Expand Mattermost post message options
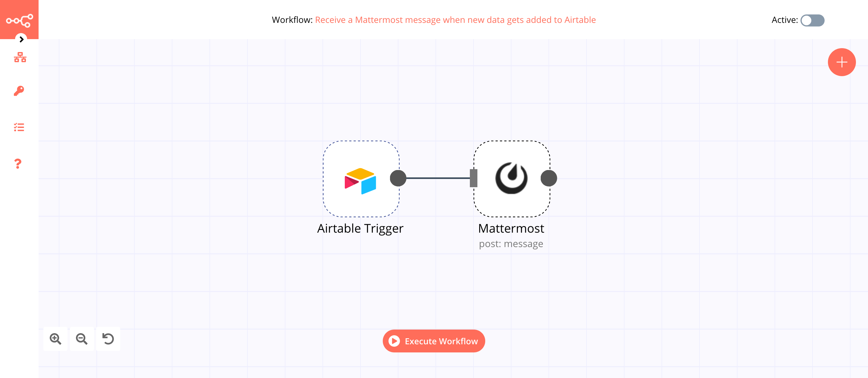Viewport: 868px width, 378px height. 510,178
